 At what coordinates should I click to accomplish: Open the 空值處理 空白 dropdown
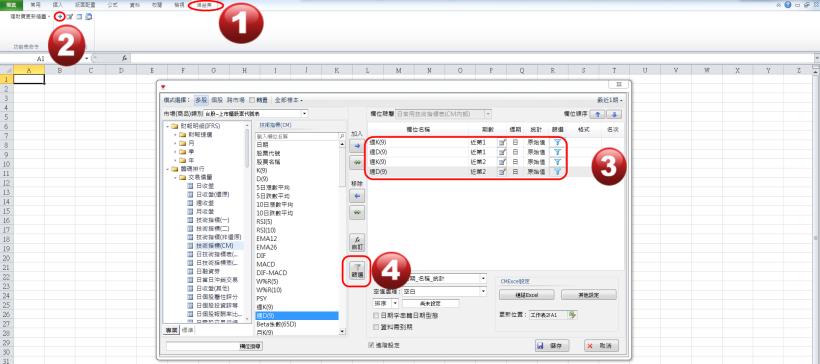click(x=483, y=291)
